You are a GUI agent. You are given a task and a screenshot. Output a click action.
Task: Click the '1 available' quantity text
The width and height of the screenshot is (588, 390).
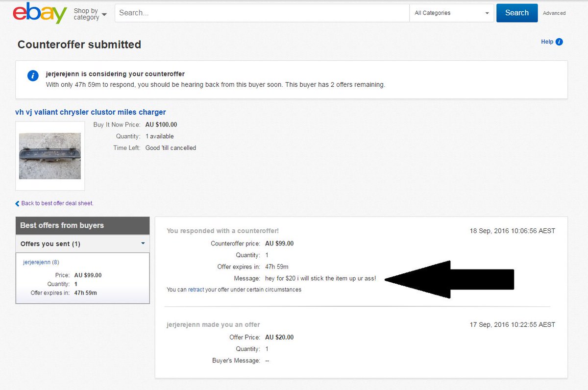pyautogui.click(x=160, y=136)
